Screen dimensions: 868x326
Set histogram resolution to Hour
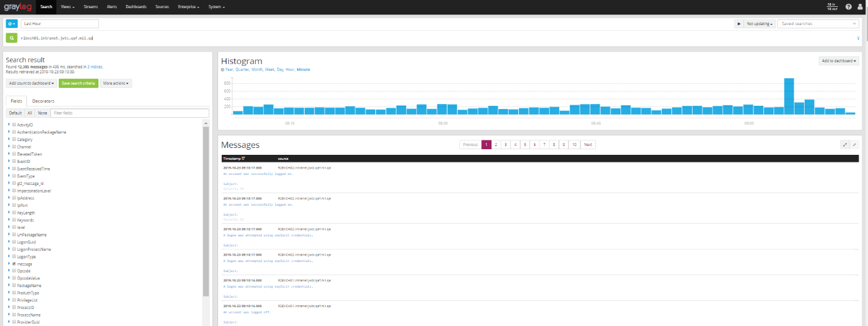point(290,70)
